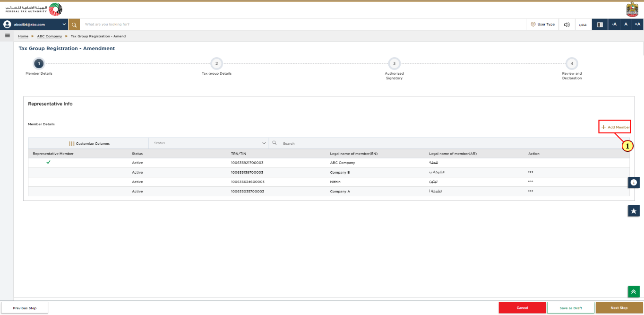Select step 2 Tax group Details
Viewport: 644px width, 315px height.
coord(216,63)
